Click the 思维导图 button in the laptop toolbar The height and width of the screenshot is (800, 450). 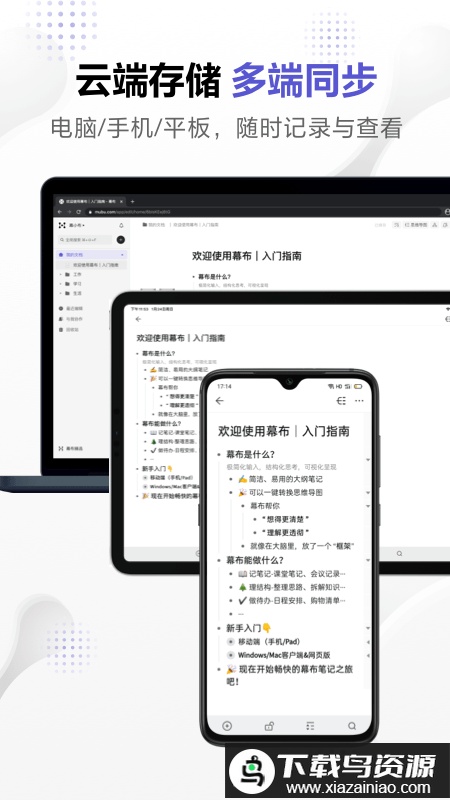415,224
